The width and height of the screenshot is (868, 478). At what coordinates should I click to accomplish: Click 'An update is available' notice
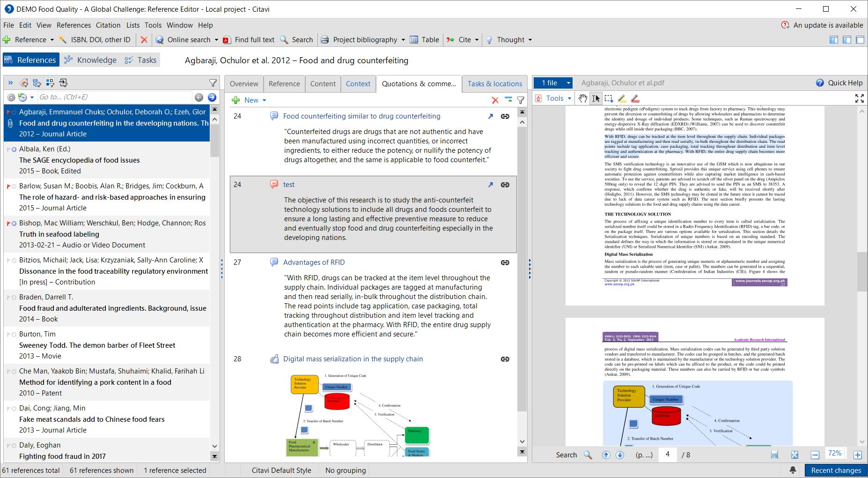[x=823, y=25]
